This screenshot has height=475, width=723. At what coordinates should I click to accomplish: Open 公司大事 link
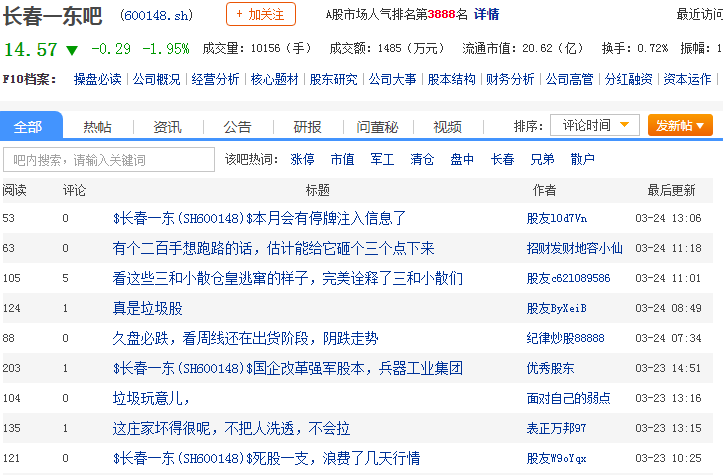pos(392,79)
